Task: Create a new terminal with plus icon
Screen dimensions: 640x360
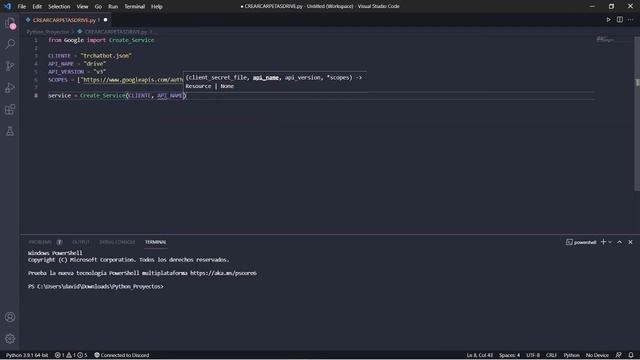Action: click(x=603, y=242)
